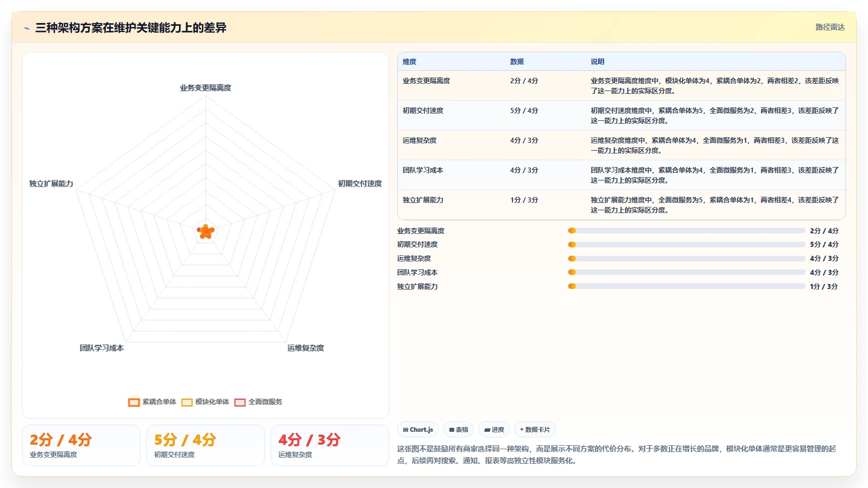This screenshot has width=868, height=488.
Task: Click the 数据 column header
Action: (517, 62)
